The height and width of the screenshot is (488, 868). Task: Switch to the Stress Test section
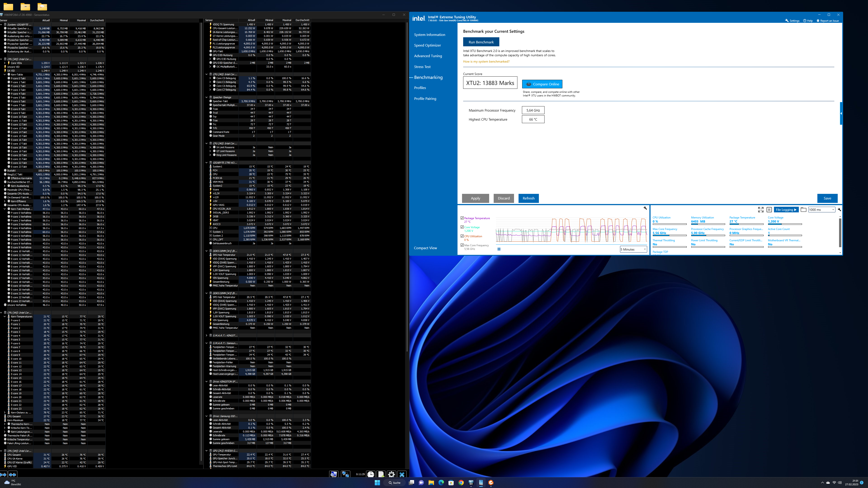tap(422, 67)
